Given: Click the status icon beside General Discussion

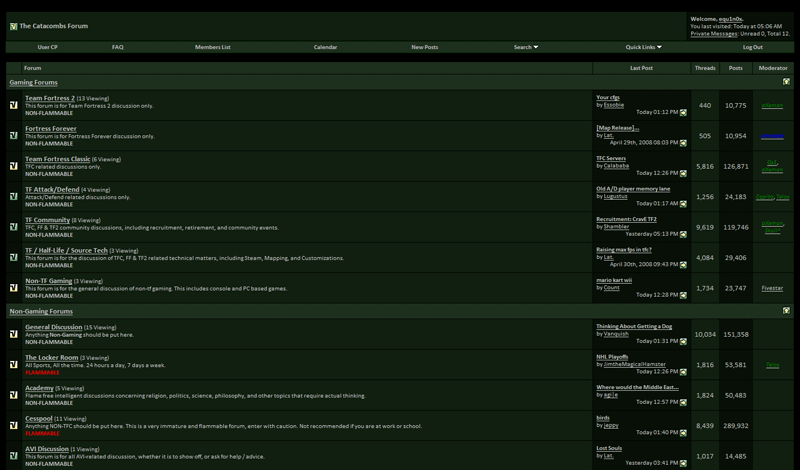Looking at the screenshot, I should (x=14, y=334).
